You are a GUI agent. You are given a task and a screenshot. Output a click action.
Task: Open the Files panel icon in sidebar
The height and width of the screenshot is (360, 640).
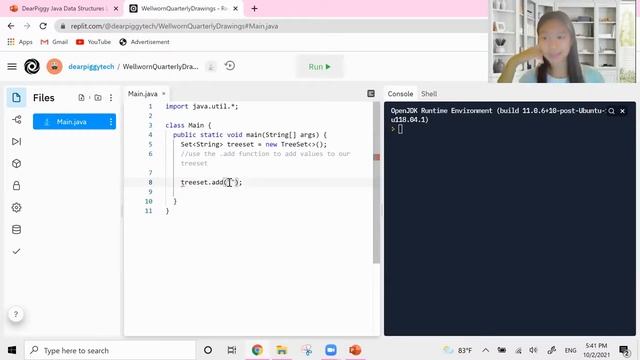16,98
